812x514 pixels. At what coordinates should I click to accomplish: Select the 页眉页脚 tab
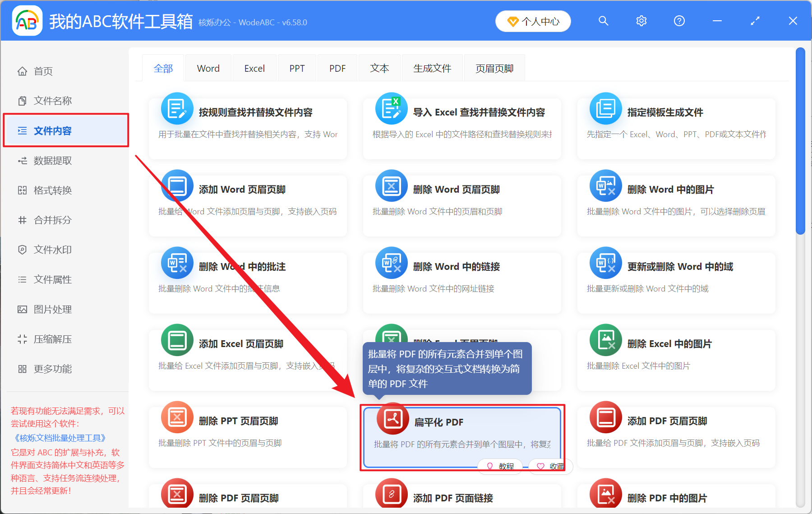[494, 68]
